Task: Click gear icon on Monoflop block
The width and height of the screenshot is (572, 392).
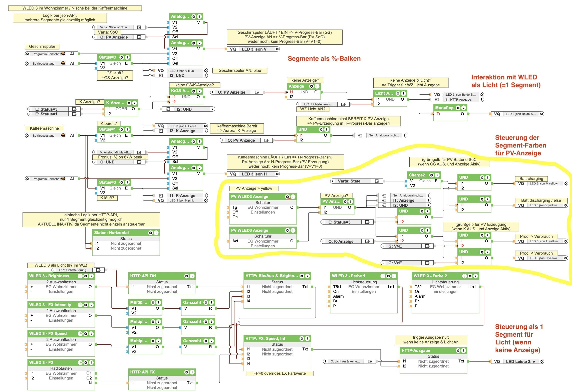Action: tap(458, 108)
